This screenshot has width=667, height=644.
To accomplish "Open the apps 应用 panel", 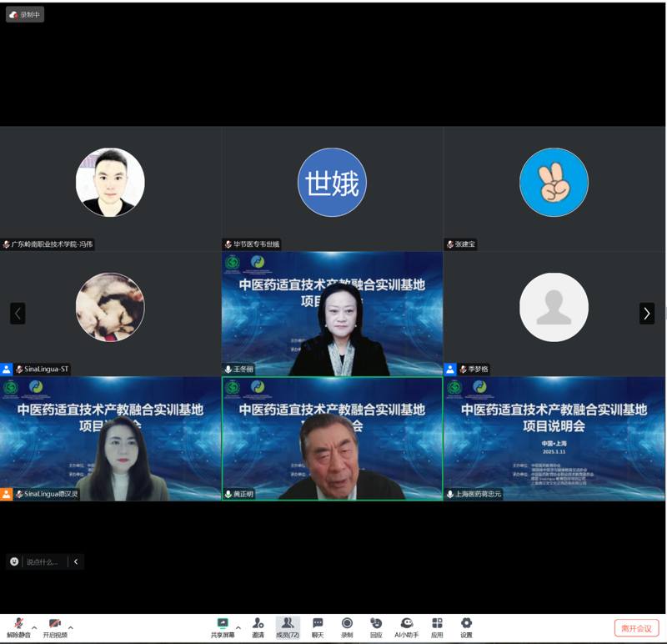I will 437,627.
